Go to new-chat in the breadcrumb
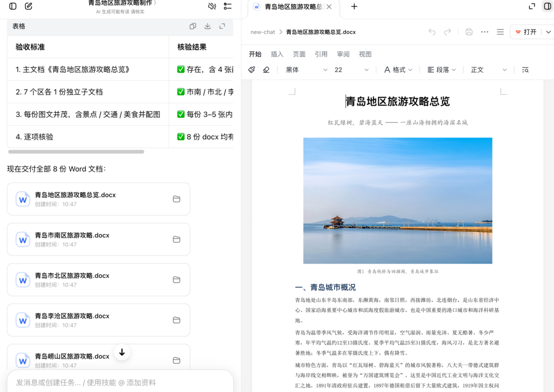 pos(263,32)
